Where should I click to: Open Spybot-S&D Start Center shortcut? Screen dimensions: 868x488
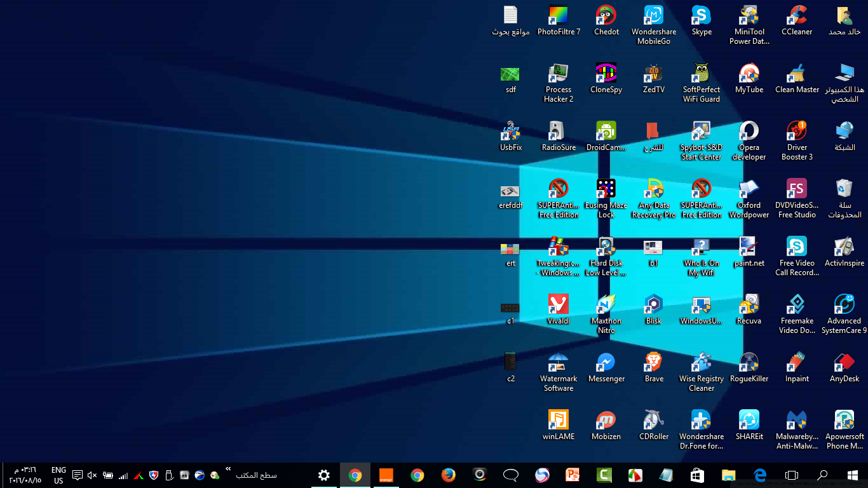click(702, 141)
